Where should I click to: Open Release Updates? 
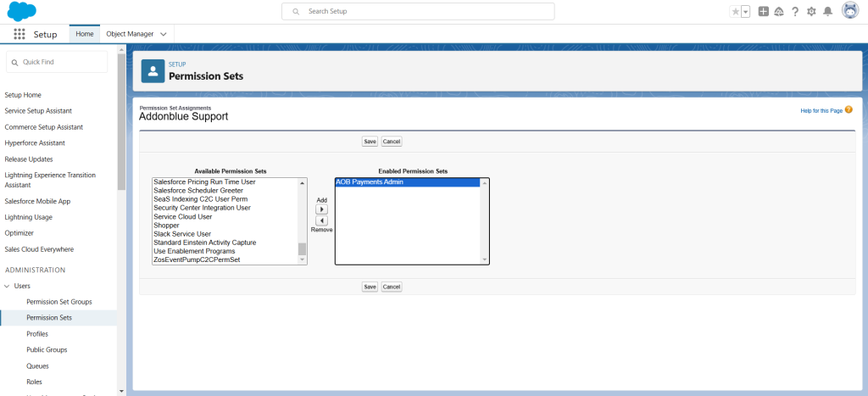click(x=29, y=159)
